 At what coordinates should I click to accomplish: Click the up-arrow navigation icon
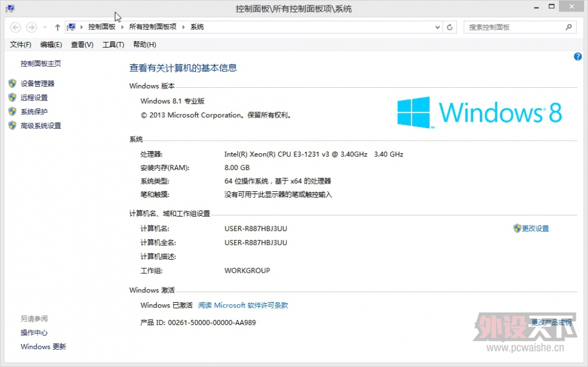point(57,26)
